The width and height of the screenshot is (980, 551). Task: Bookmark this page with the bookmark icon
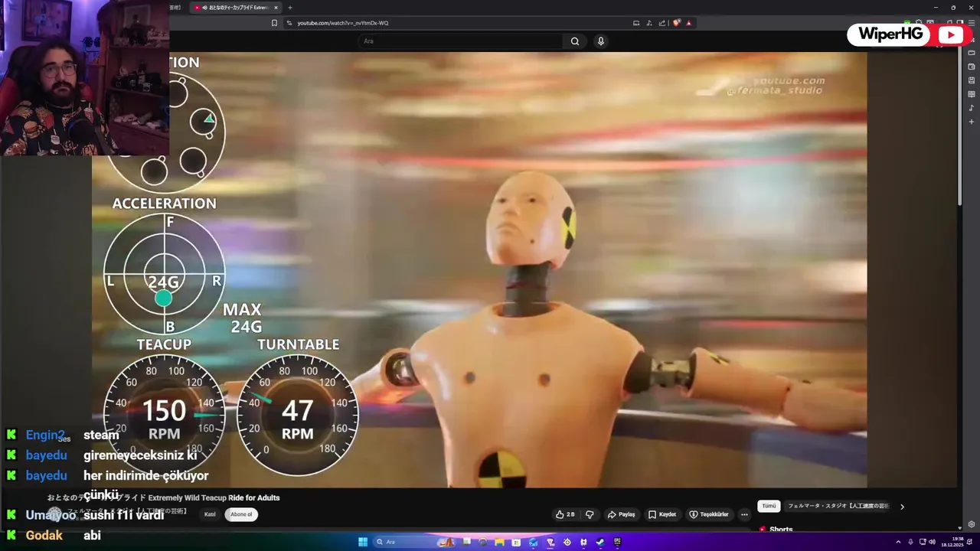274,23
